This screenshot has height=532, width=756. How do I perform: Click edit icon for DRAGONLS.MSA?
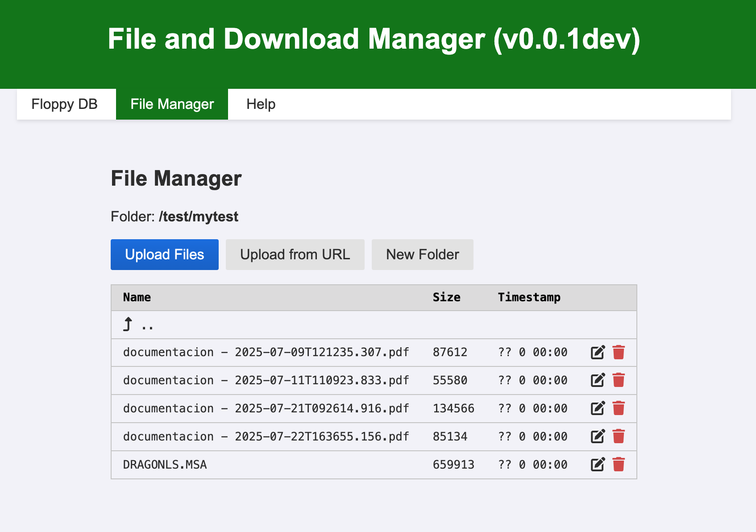coord(598,465)
